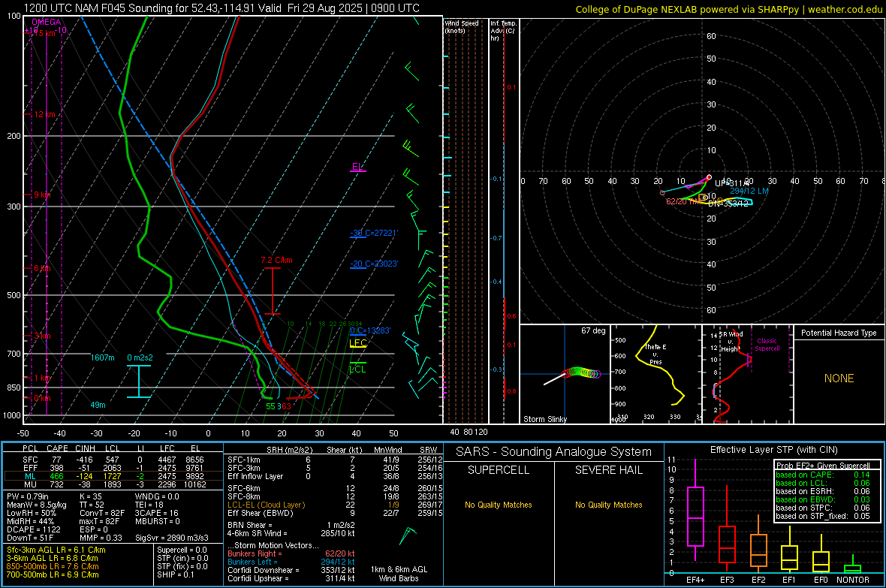Click No Quality Matches under SEVERE HAIL
This screenshot has height=588, width=886.
608,505
